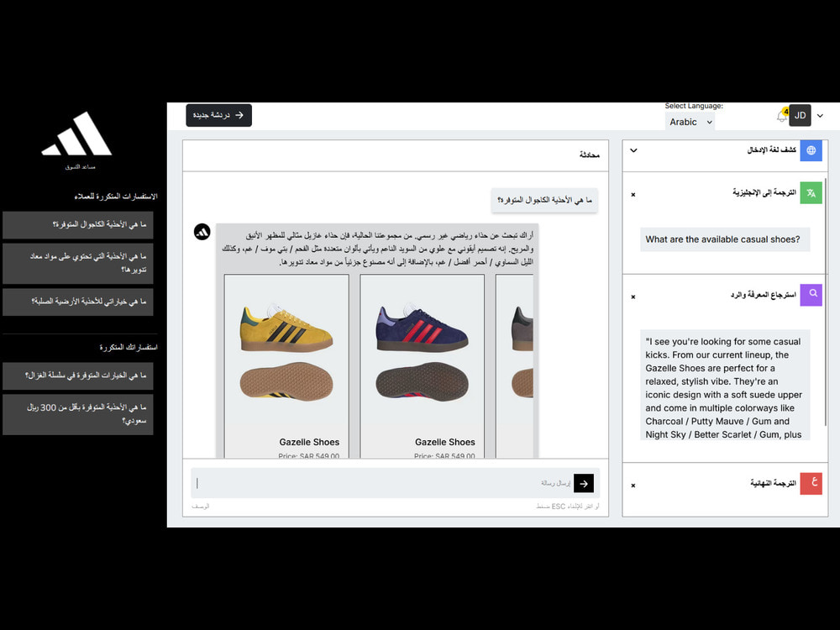
Task: Click the yellow Gazelle Shoes product image
Action: coord(286,351)
